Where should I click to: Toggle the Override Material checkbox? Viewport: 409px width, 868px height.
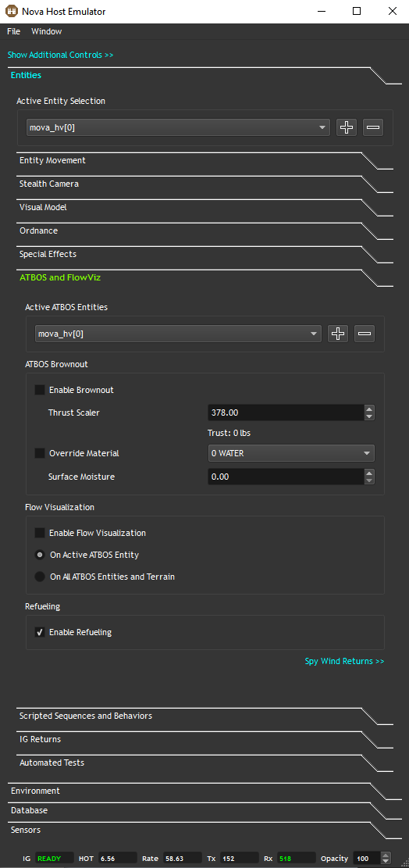(x=40, y=453)
